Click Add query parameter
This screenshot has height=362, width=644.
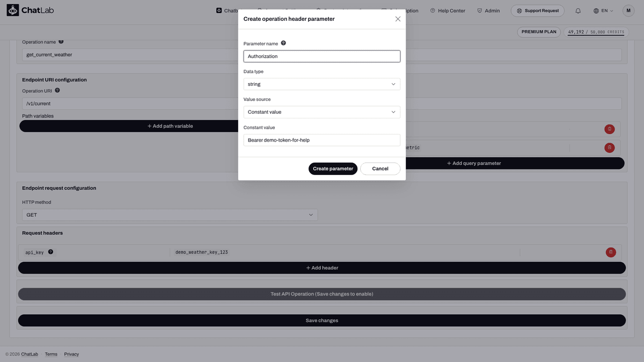click(474, 163)
